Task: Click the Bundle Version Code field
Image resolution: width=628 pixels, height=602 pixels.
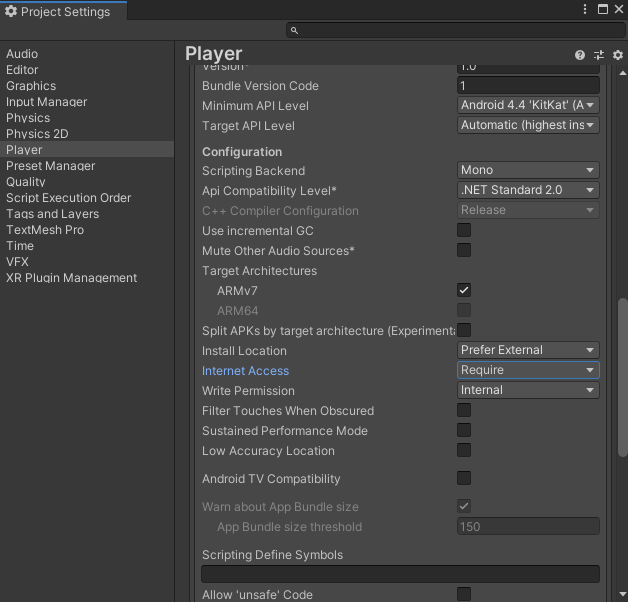Action: click(x=528, y=86)
